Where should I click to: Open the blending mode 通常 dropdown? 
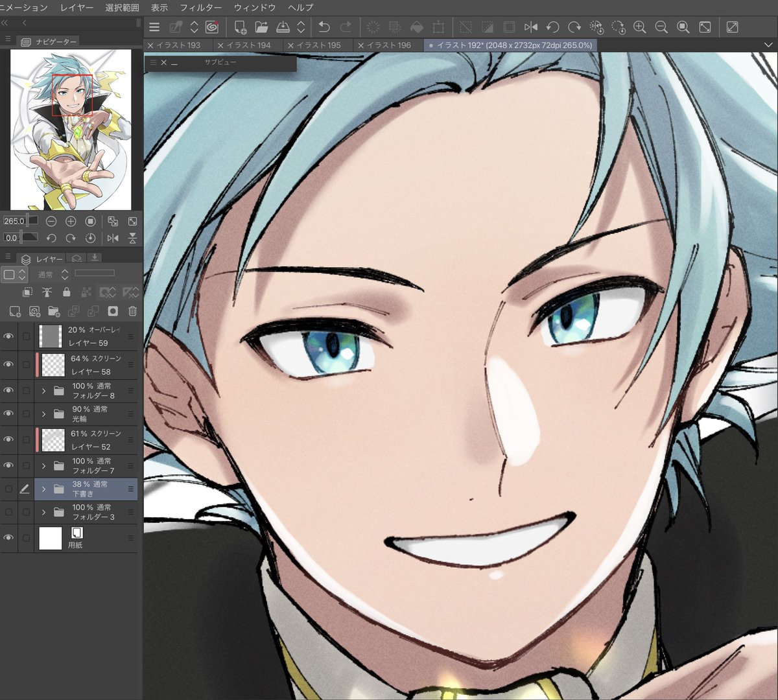point(53,275)
